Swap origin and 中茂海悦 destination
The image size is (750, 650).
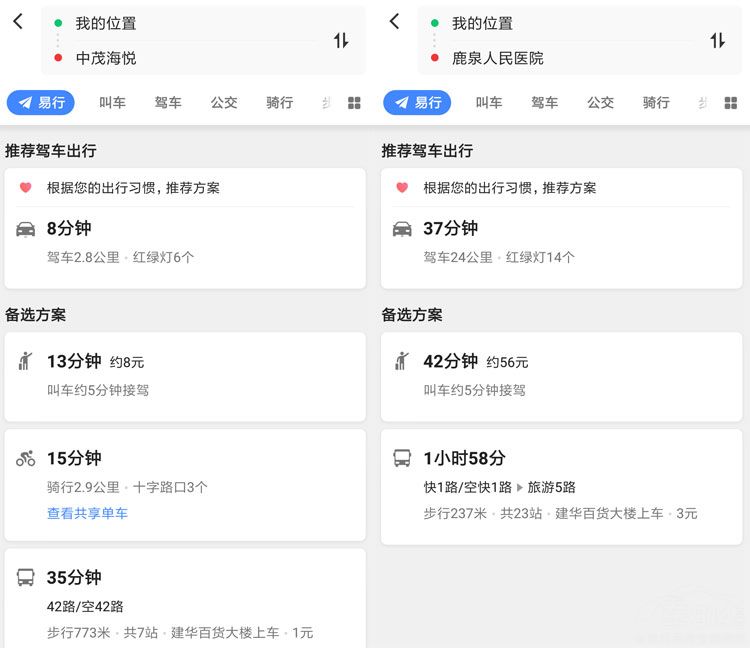click(x=341, y=41)
